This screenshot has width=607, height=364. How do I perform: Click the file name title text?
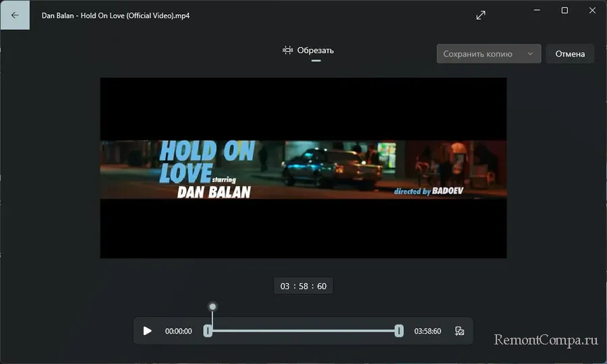[x=116, y=16]
